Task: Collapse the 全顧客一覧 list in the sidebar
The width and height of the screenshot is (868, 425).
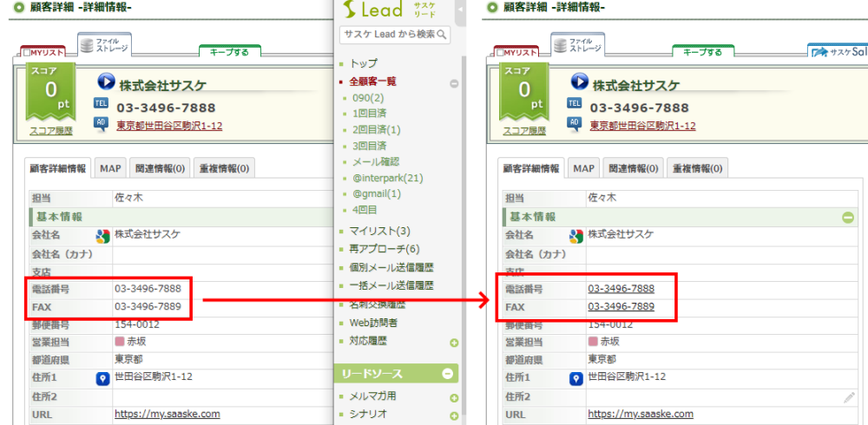Action: (453, 83)
